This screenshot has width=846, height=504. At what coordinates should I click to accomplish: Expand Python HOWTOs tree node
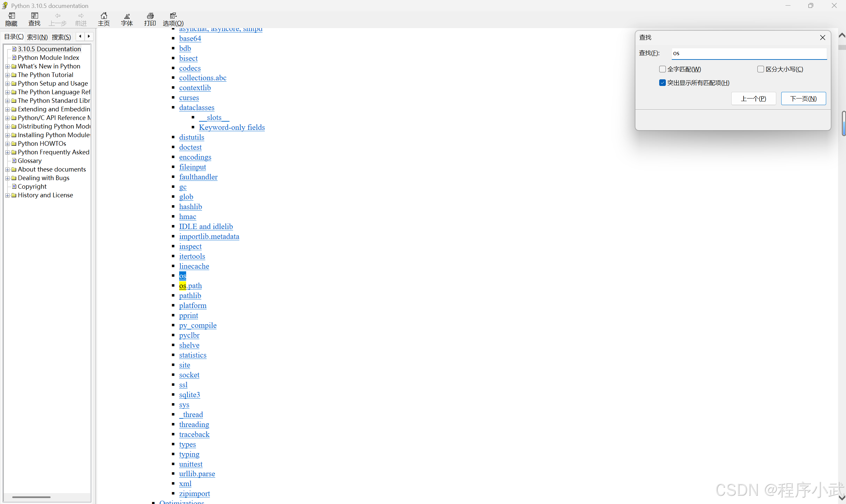(8, 144)
